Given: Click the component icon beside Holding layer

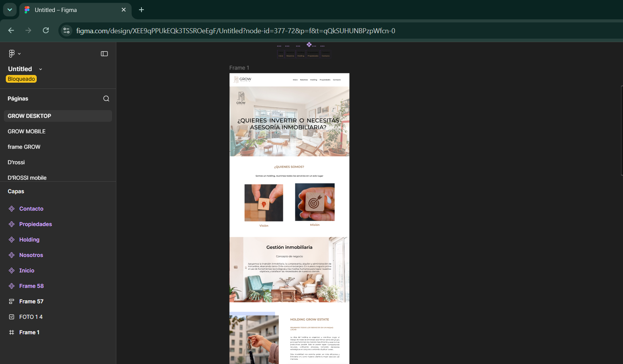Looking at the screenshot, I should (x=12, y=240).
